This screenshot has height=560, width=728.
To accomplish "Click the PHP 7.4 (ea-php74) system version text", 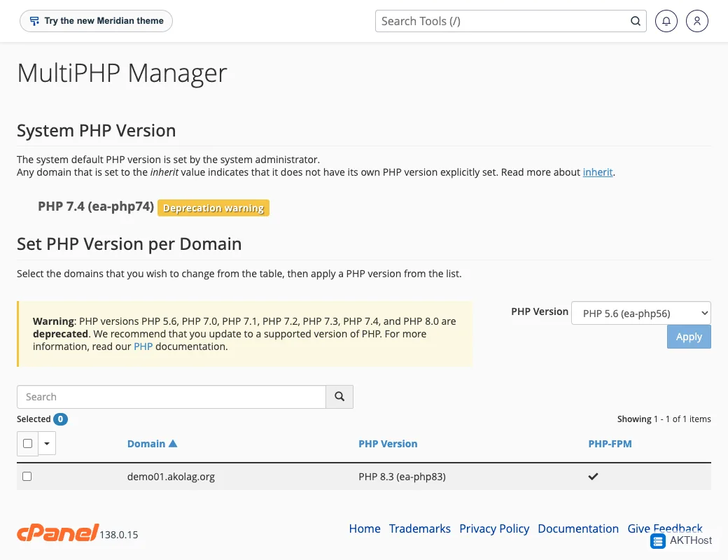I will [x=96, y=206].
